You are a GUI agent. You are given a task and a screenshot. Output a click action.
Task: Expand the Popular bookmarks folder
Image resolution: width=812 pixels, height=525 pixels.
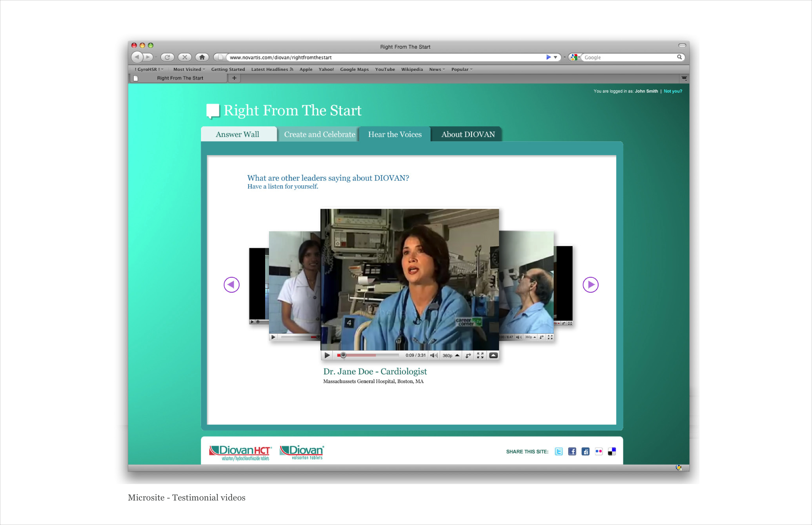(462, 69)
